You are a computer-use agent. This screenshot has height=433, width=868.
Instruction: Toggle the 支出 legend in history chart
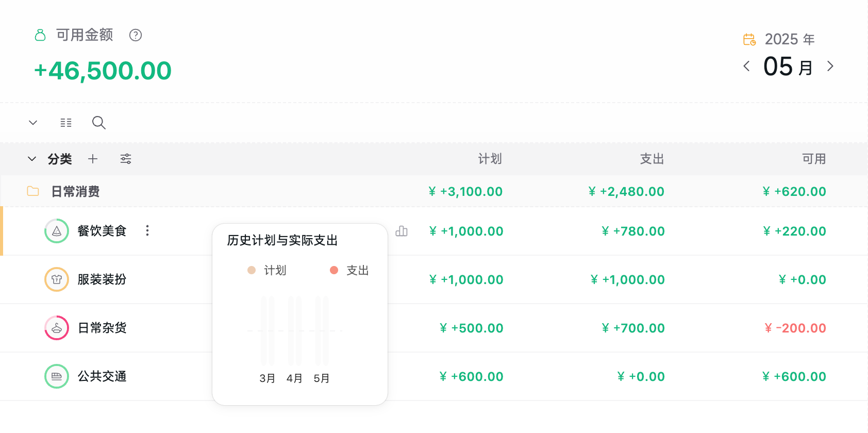tap(349, 270)
